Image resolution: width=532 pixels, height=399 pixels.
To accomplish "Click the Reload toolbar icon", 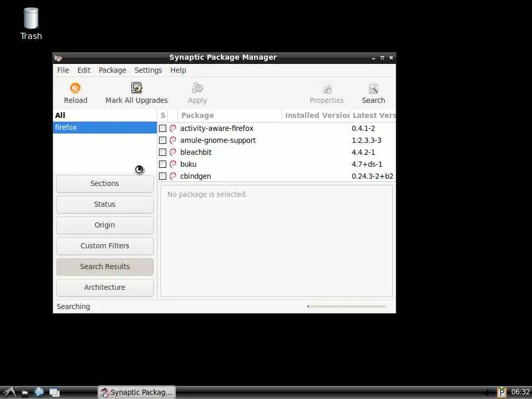I will pyautogui.click(x=75, y=88).
